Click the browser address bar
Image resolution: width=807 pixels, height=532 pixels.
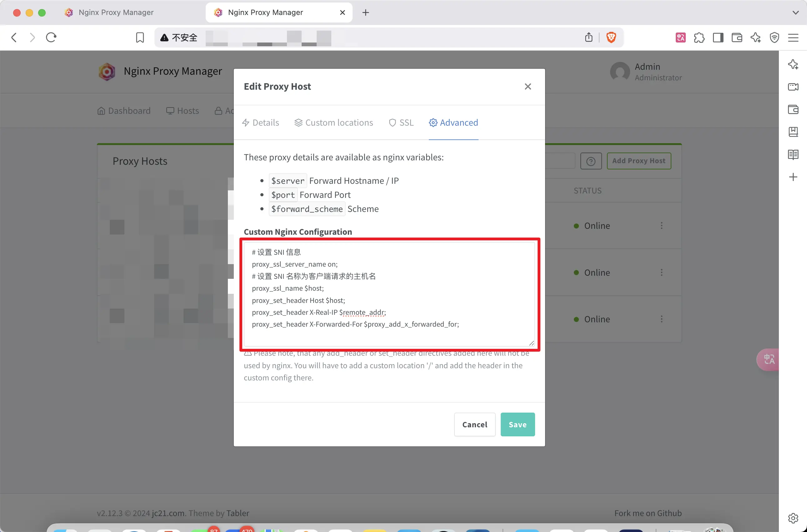point(389,37)
